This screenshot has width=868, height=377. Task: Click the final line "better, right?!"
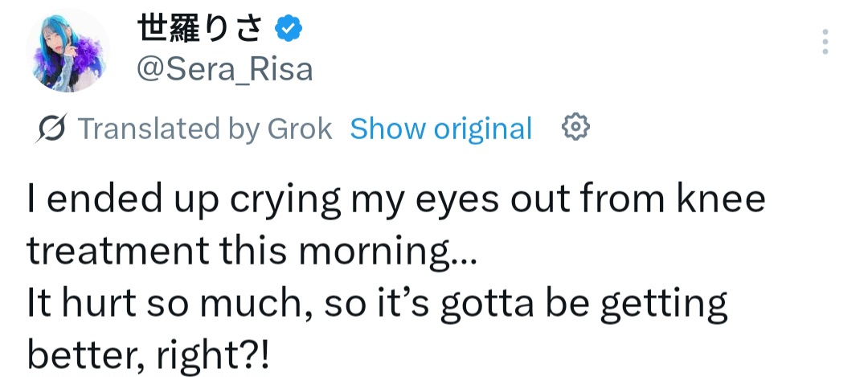click(149, 354)
